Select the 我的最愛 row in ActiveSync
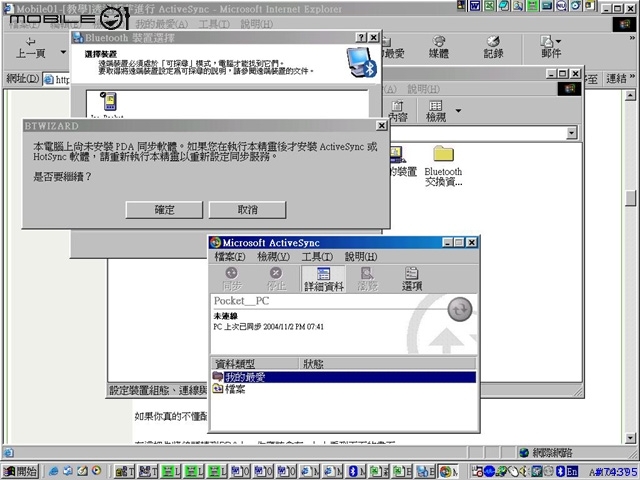The image size is (640, 480). 344,377
